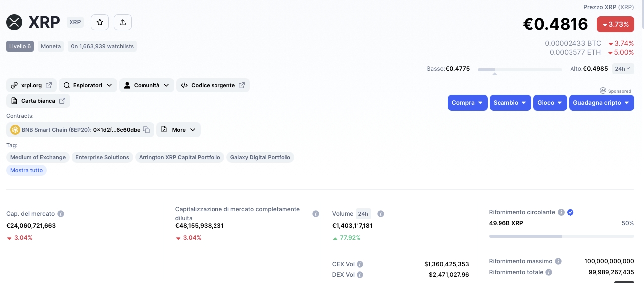This screenshot has width=644, height=283.
Task: Click the BNB Smart Chain logo icon
Action: pyautogui.click(x=15, y=130)
